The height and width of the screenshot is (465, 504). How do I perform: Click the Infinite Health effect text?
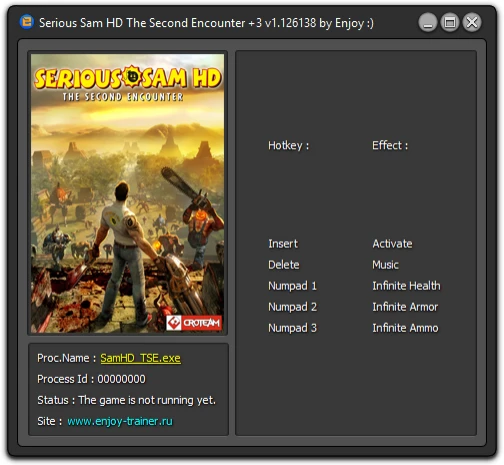click(406, 286)
